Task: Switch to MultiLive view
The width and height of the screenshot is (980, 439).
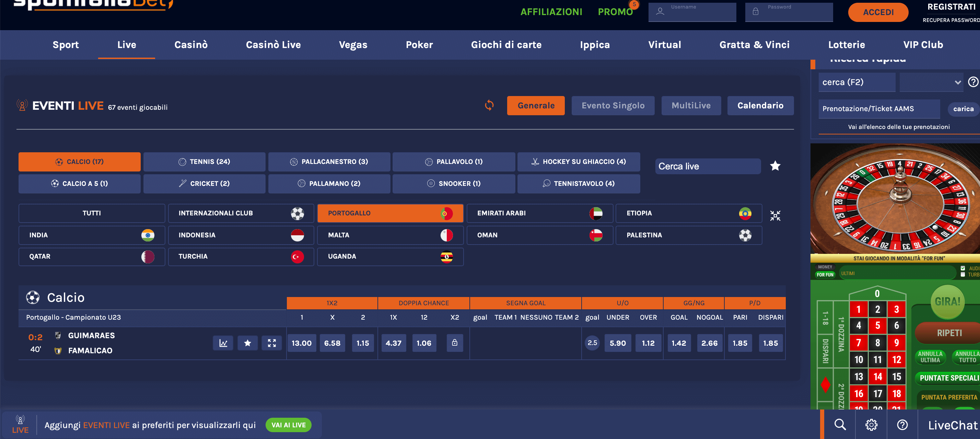Action: tap(691, 106)
